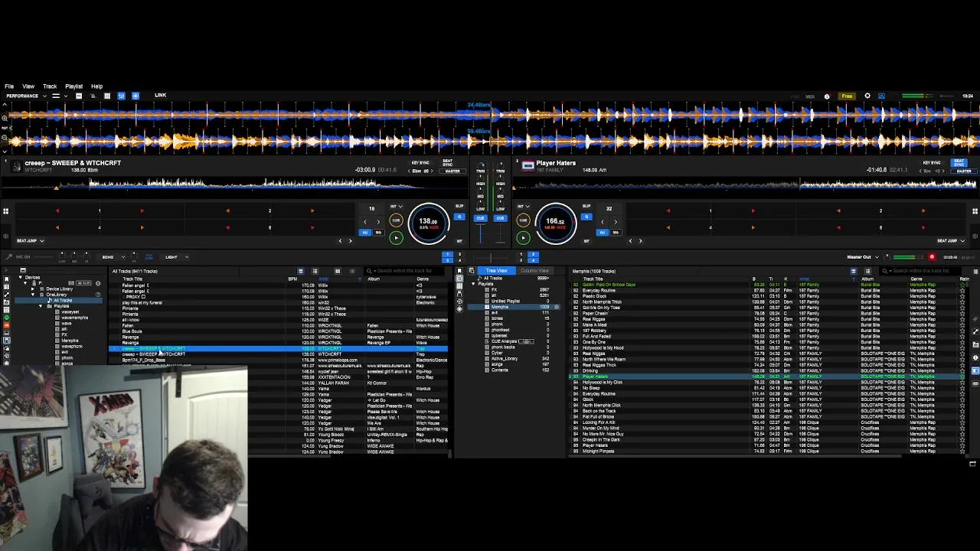Open the Help menu
Screen dimensions: 980x551
96,86
